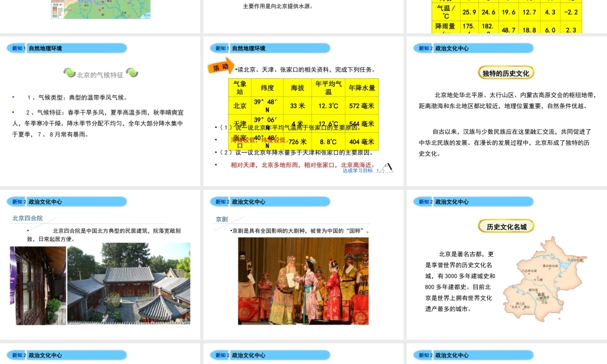Image resolution: width=607 pixels, height=364 pixels.
Task: Click the 8.8℃ table cell
Action: point(328,141)
